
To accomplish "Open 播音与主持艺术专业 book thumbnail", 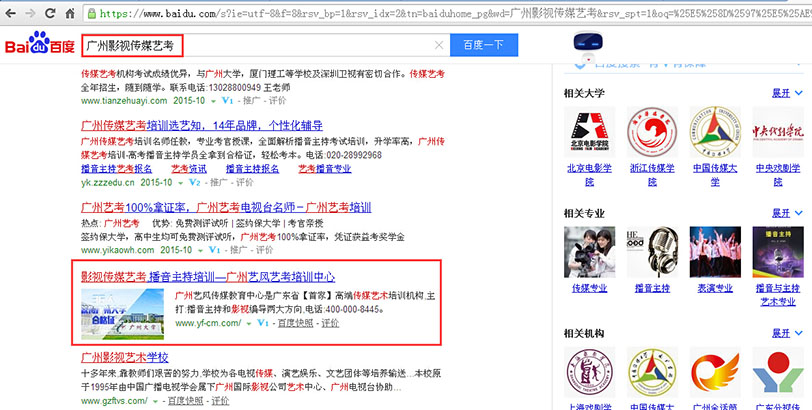I will click(778, 252).
